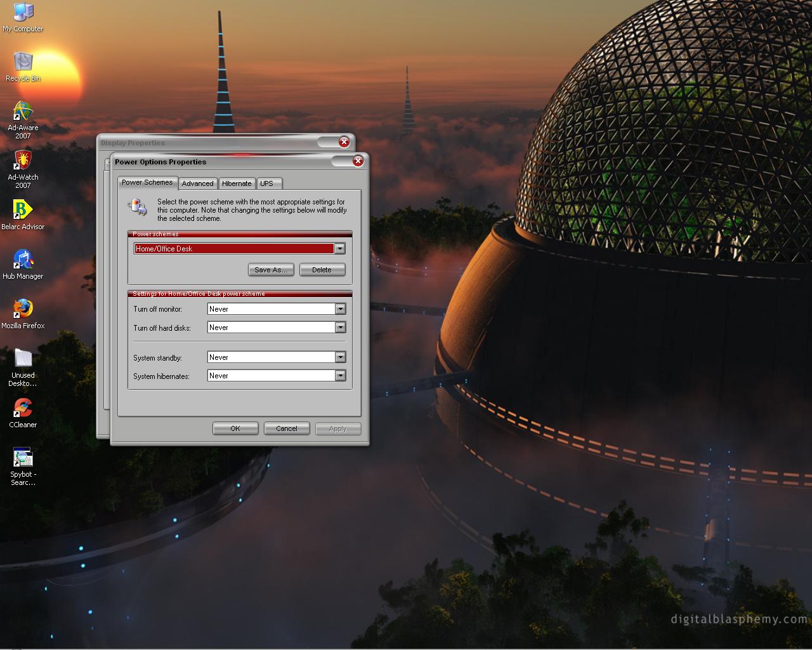Confirm with the OK button
Viewport: 812px width, 650px height.
[x=235, y=428]
